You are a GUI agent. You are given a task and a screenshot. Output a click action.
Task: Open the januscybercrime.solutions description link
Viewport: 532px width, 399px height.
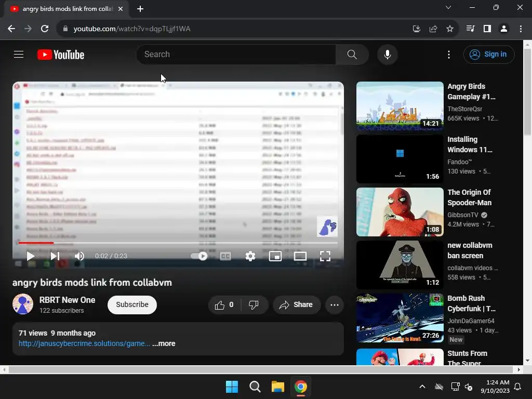85,343
